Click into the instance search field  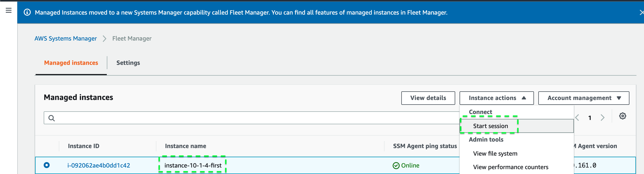coord(252,118)
